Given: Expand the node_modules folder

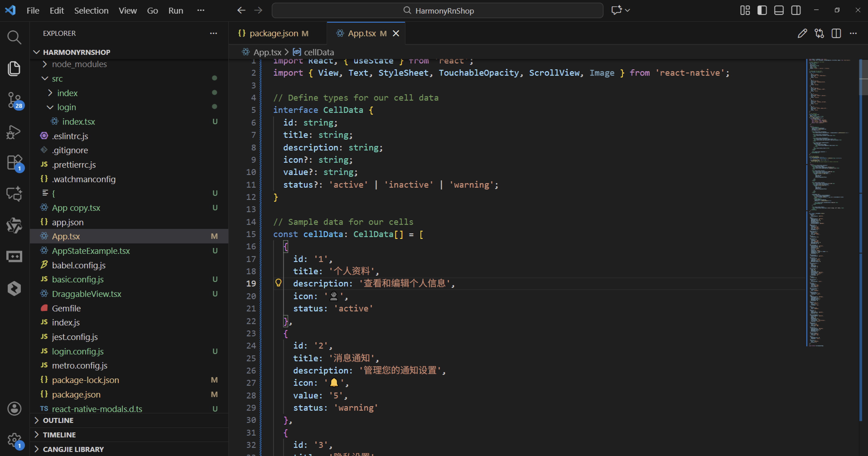Looking at the screenshot, I should click(79, 64).
